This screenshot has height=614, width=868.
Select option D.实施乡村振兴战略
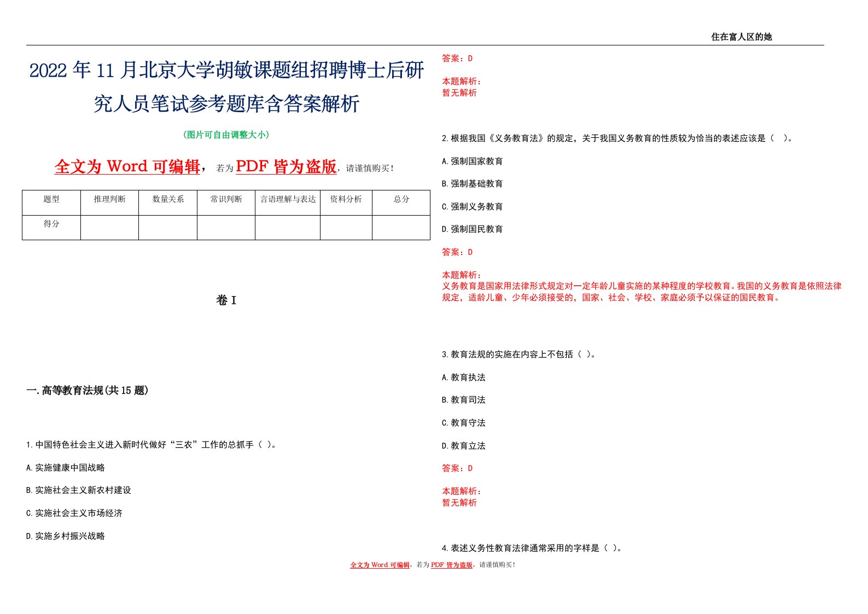point(66,536)
